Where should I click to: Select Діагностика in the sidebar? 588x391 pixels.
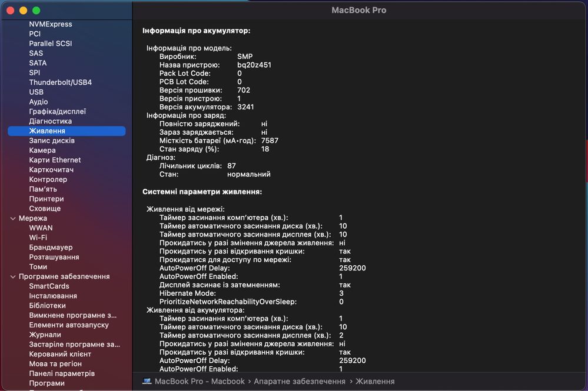[51, 121]
